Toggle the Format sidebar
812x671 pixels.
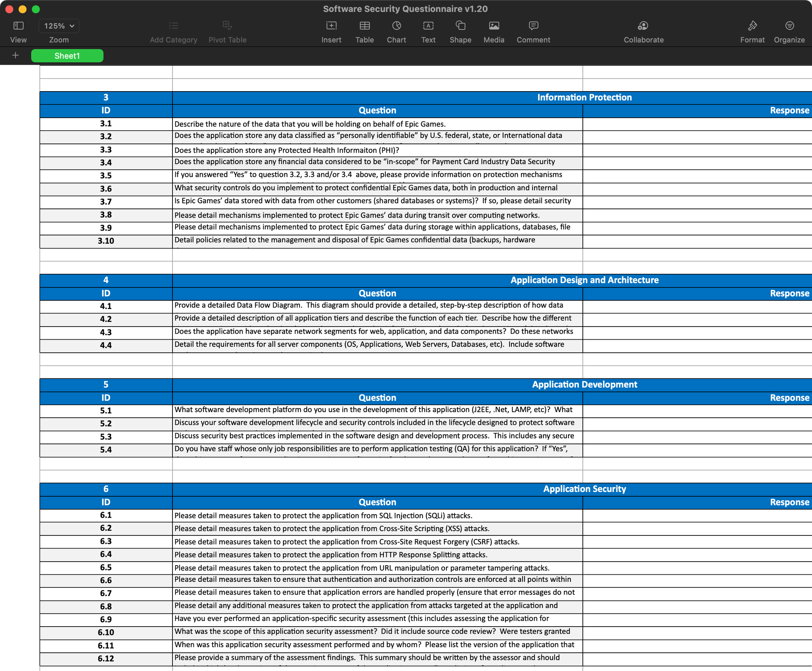[x=752, y=26]
